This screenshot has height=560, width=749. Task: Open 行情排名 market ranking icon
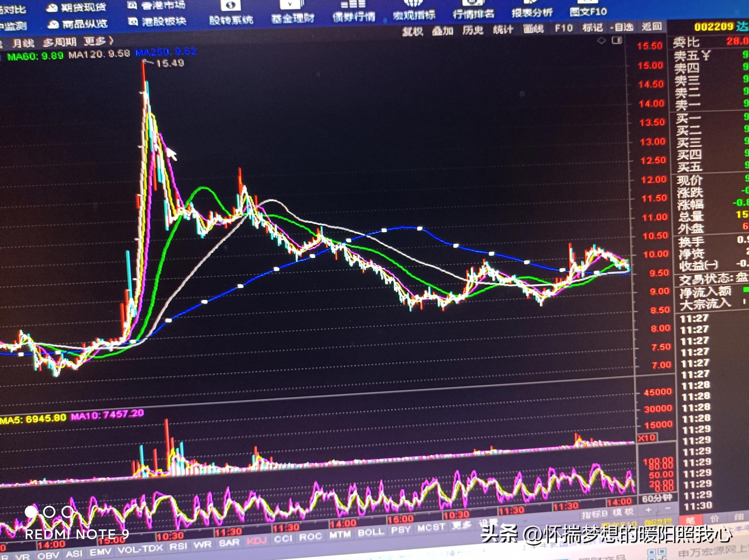(x=473, y=10)
